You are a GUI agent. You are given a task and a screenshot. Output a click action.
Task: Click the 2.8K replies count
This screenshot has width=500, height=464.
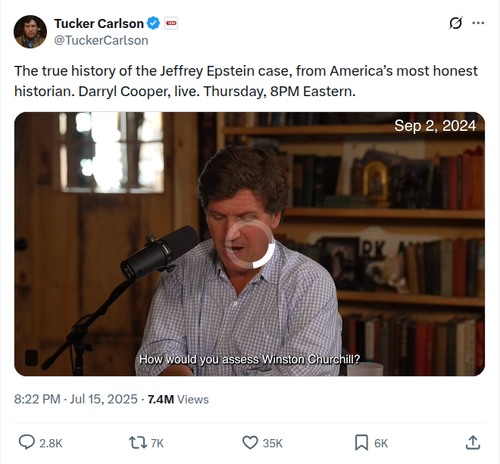coord(51,443)
